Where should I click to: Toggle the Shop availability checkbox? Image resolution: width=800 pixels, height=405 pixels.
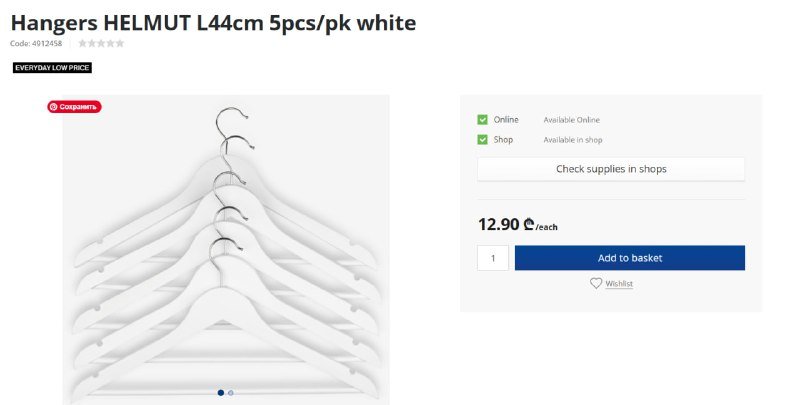[483, 139]
